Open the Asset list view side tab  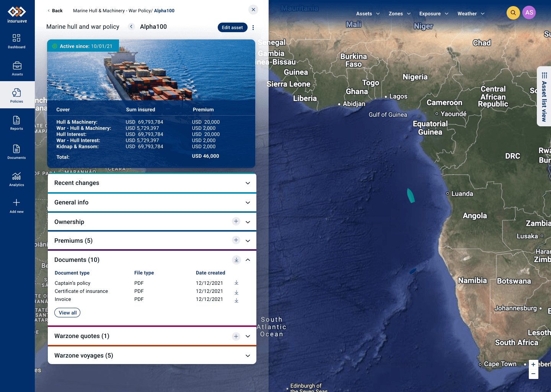coord(544,96)
